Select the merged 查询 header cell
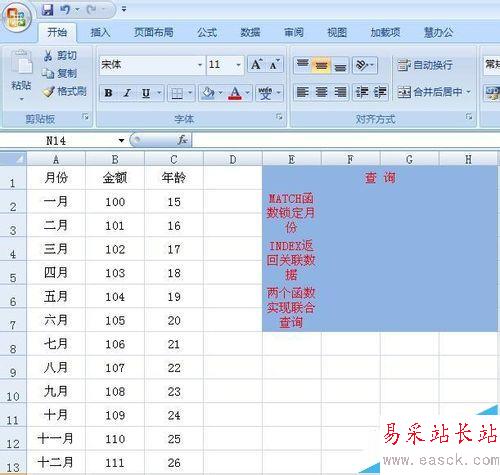 380,178
